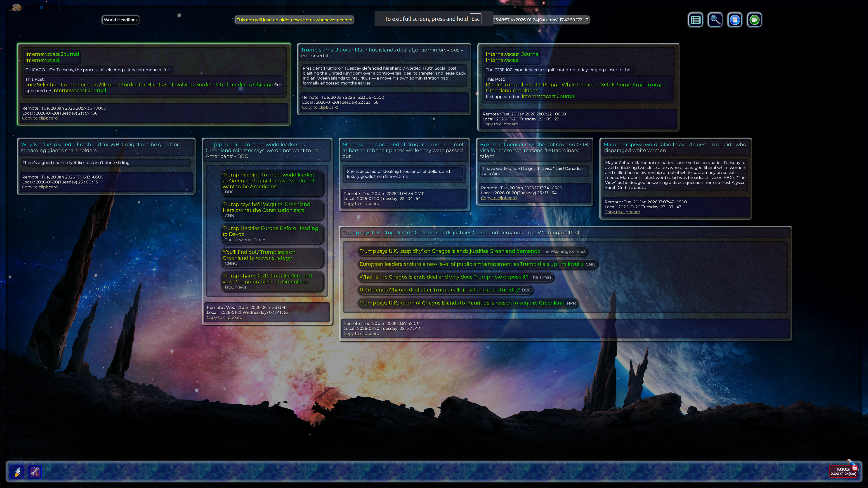Click the taskbar clock date widget
Image resolution: width=868 pixels, height=488 pixels.
tap(843, 472)
